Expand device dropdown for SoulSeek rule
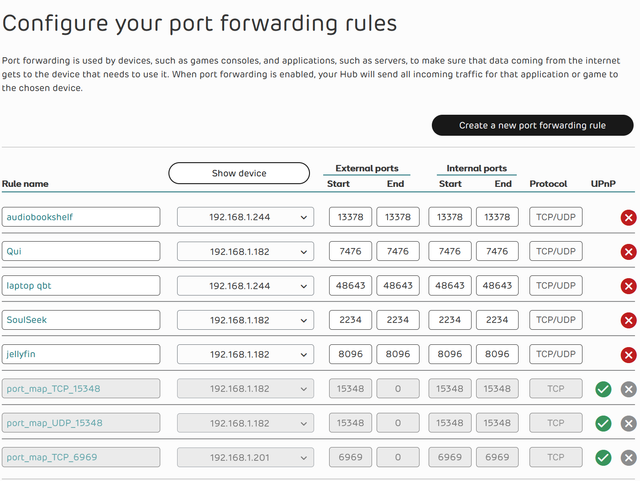This screenshot has height=481, width=640. [245, 320]
